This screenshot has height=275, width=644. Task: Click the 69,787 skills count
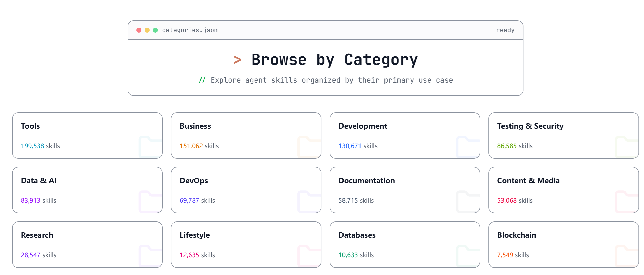point(197,200)
